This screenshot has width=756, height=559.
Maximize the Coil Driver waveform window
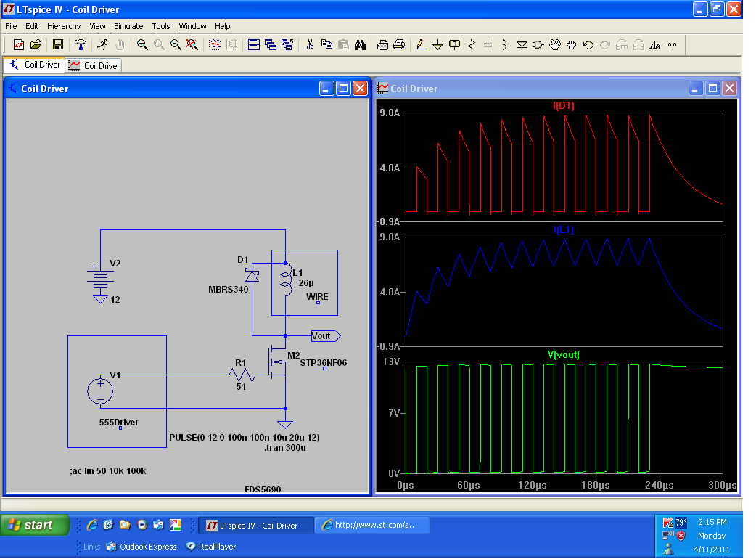(712, 89)
